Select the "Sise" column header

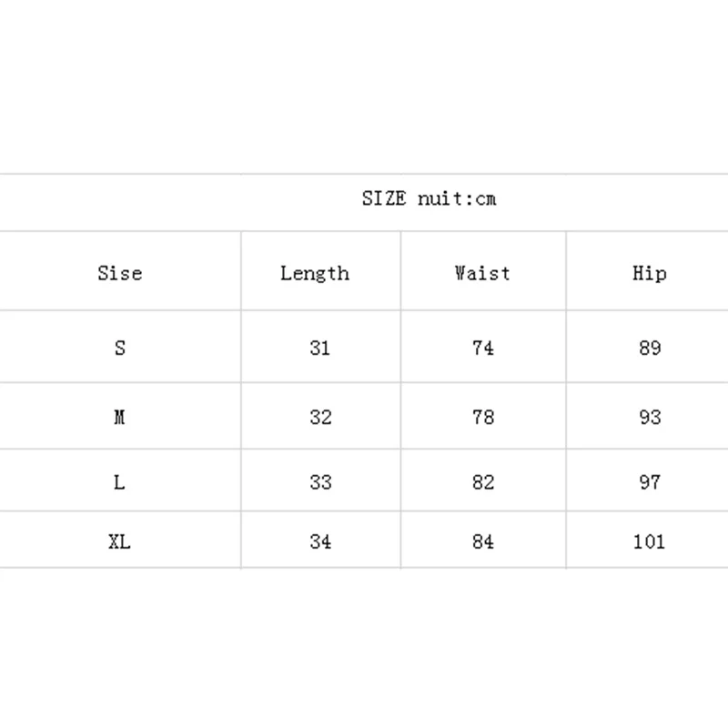click(x=120, y=273)
